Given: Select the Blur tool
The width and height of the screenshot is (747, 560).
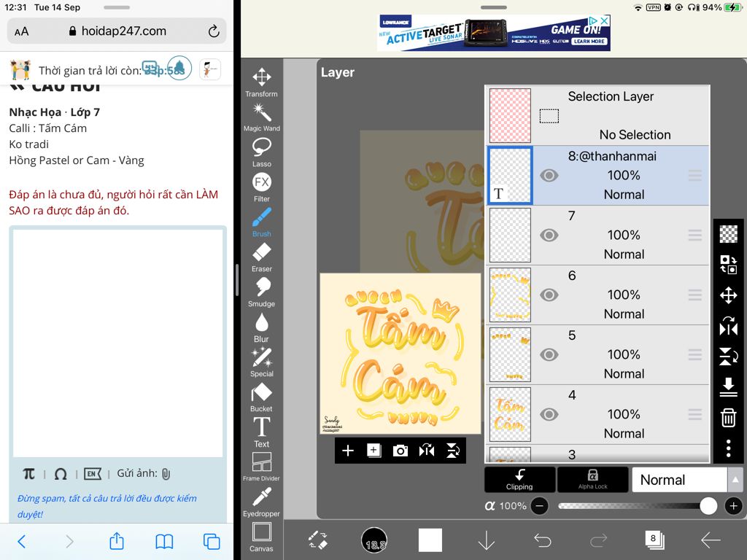Looking at the screenshot, I should [262, 327].
